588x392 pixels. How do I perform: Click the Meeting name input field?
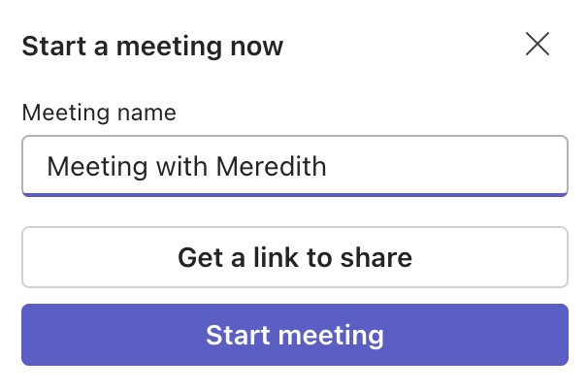(x=294, y=166)
